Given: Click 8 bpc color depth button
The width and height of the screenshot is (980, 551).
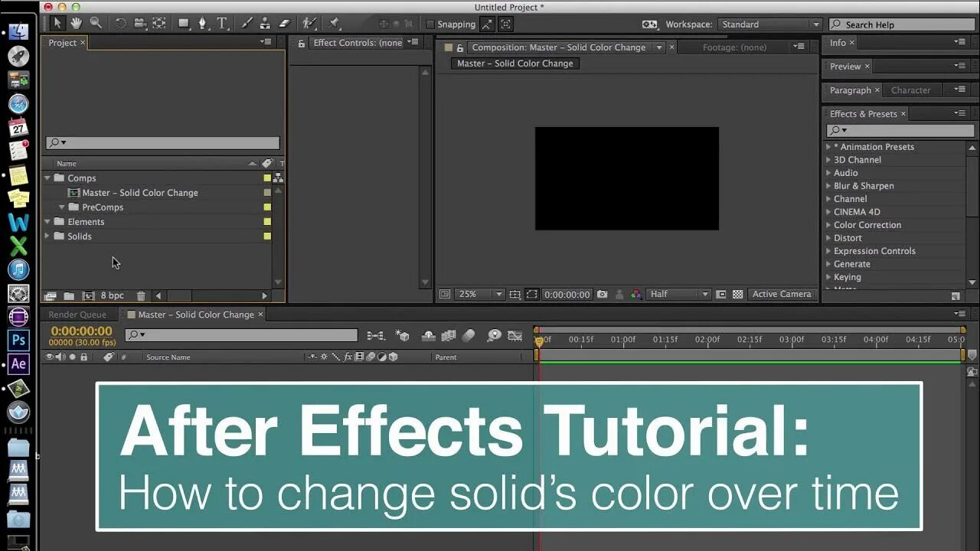Looking at the screenshot, I should (x=112, y=295).
